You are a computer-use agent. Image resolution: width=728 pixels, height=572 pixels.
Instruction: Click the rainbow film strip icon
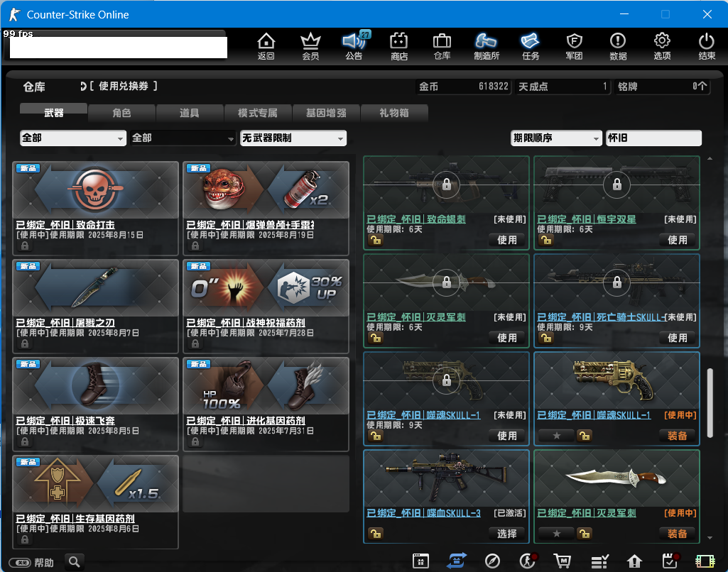pyautogui.click(x=705, y=561)
